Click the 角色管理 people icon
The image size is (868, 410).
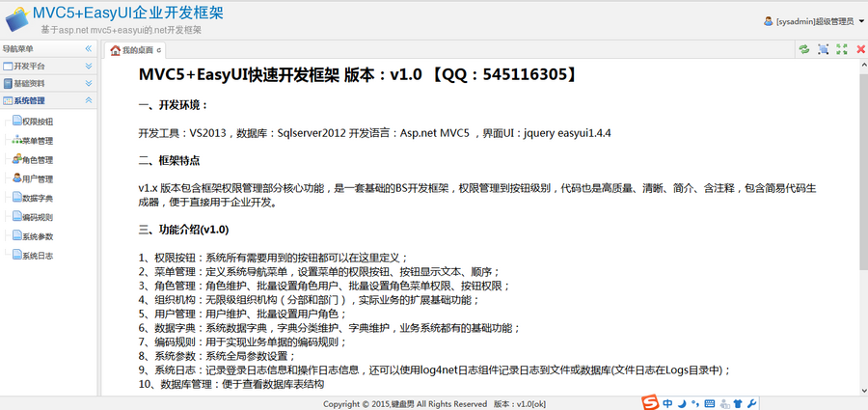click(16, 159)
